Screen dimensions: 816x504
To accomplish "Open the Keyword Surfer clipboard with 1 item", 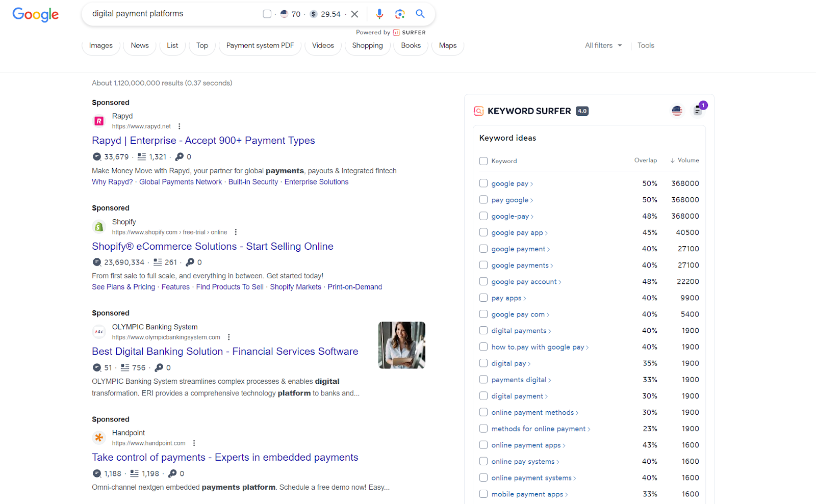I will tap(698, 110).
